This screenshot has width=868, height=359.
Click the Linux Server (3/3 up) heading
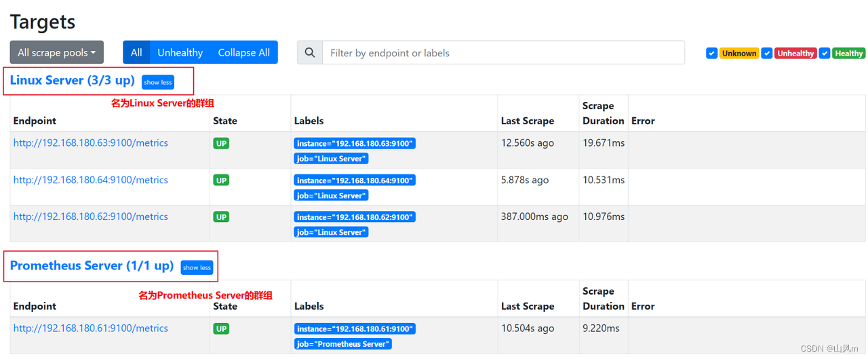tap(73, 80)
